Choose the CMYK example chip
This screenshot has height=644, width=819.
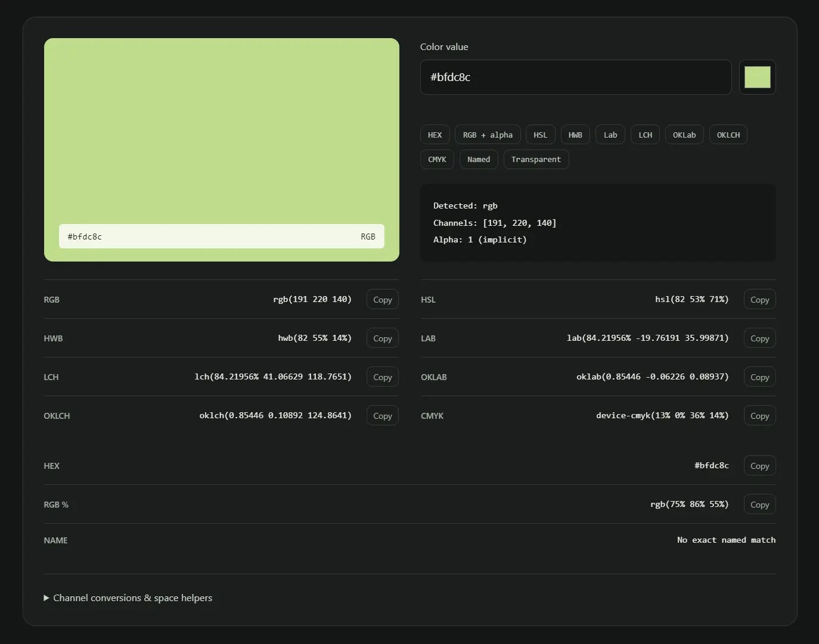(x=438, y=159)
